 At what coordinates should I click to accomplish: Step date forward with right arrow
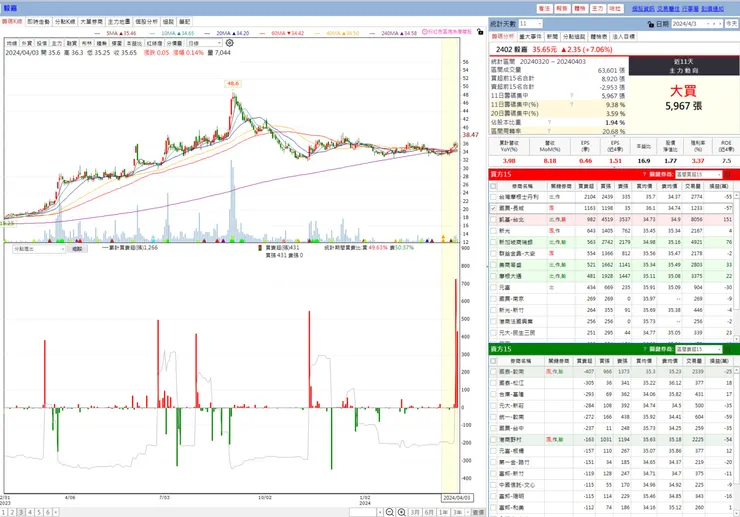(720, 24)
